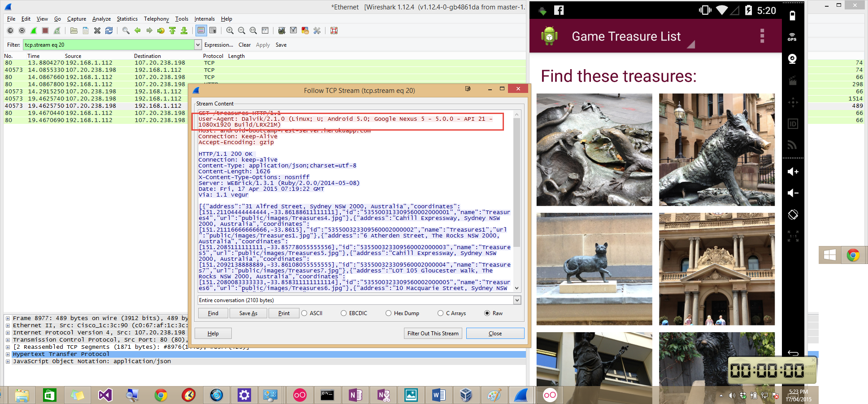Go to first packet (up arrow icon)

(173, 31)
